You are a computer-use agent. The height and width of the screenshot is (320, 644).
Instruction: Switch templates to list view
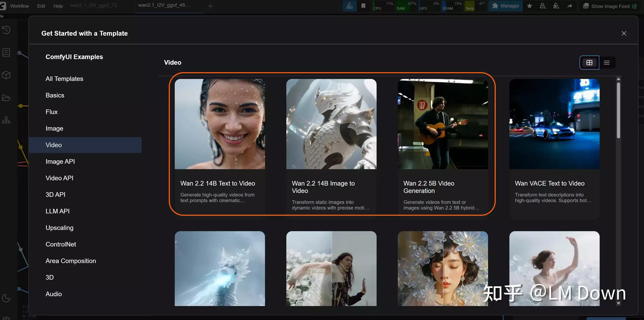[607, 62]
